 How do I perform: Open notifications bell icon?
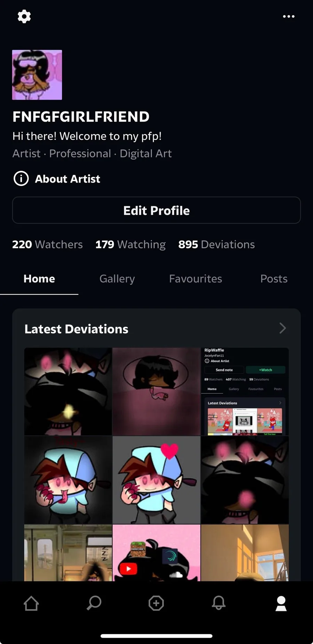tap(219, 603)
